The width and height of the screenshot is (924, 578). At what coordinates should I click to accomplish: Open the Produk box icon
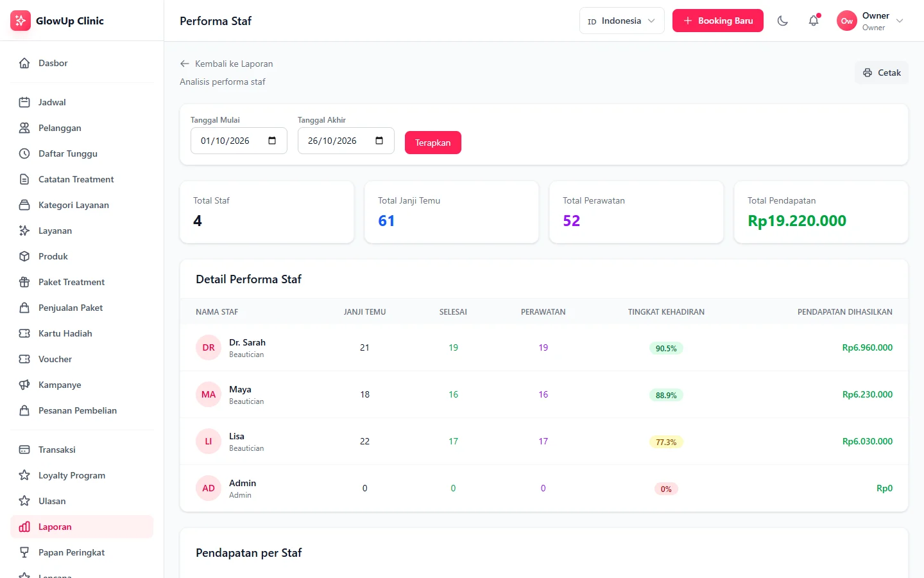(24, 256)
